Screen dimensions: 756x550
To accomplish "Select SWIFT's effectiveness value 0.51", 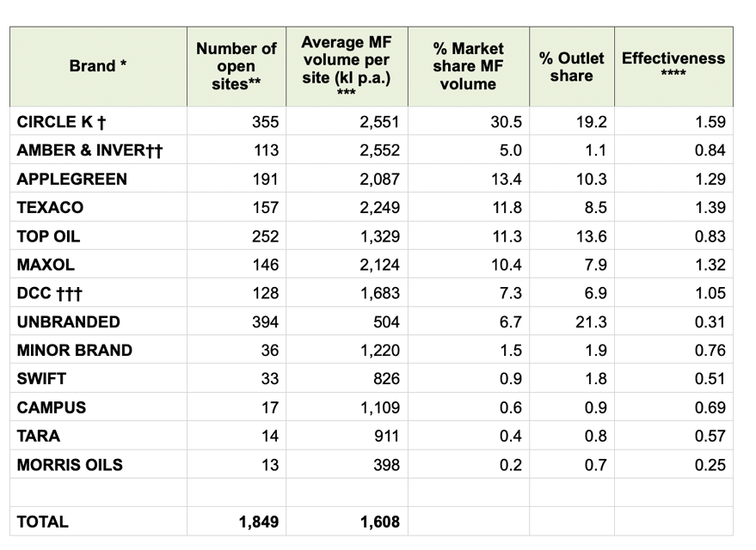I will [709, 379].
